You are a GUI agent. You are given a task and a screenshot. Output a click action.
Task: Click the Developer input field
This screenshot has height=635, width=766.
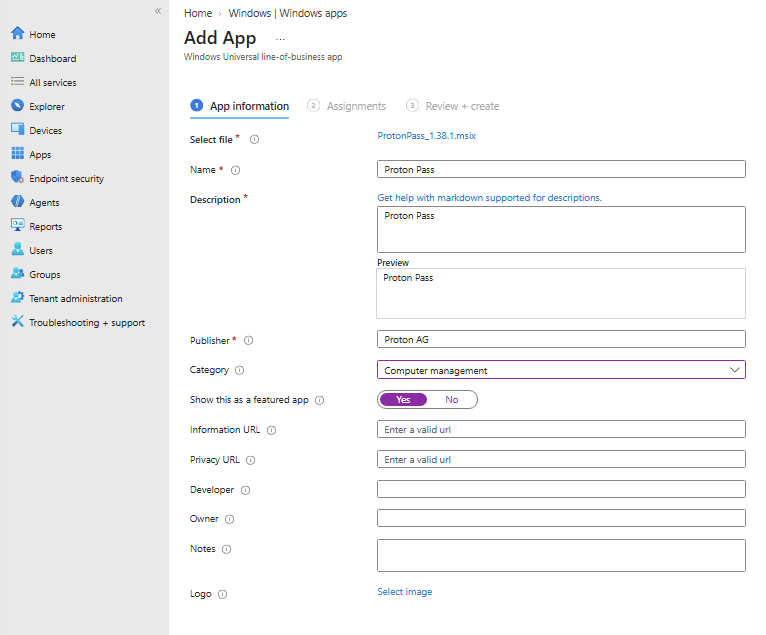click(x=561, y=489)
